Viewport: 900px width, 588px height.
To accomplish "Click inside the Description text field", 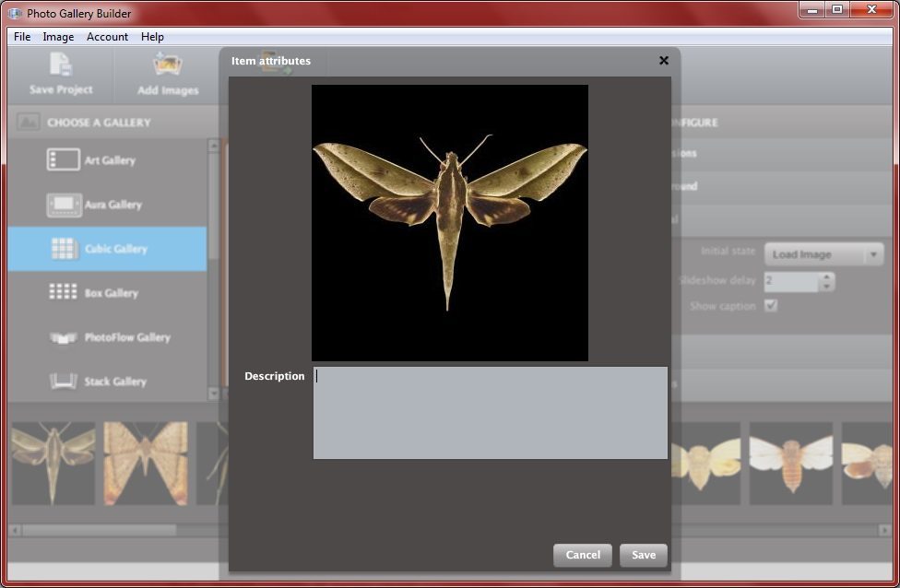I will pyautogui.click(x=491, y=412).
